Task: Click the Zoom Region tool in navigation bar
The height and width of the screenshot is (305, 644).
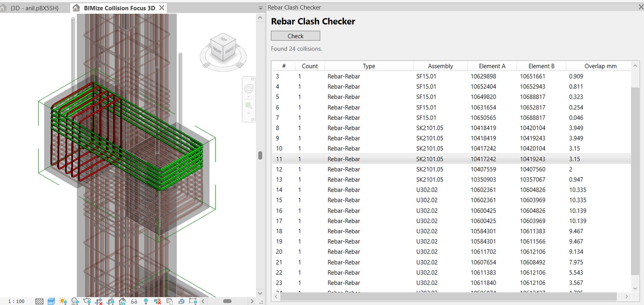Action: [x=249, y=105]
